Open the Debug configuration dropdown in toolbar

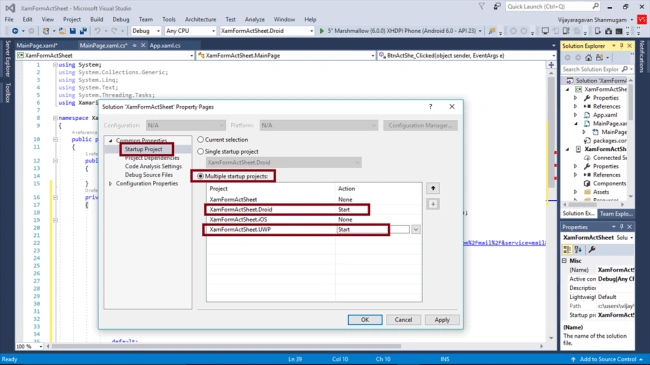point(146,31)
